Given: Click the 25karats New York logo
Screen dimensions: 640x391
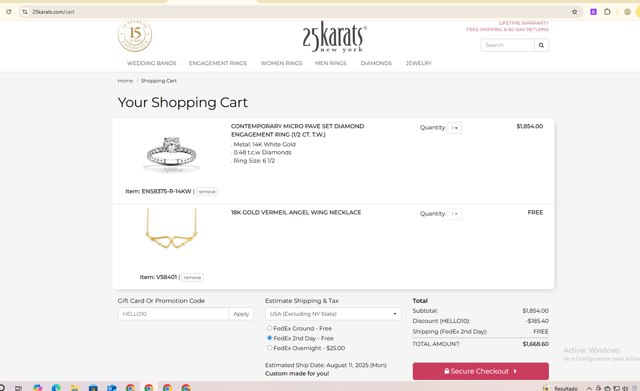Looking at the screenshot, I should pyautogui.click(x=335, y=37).
